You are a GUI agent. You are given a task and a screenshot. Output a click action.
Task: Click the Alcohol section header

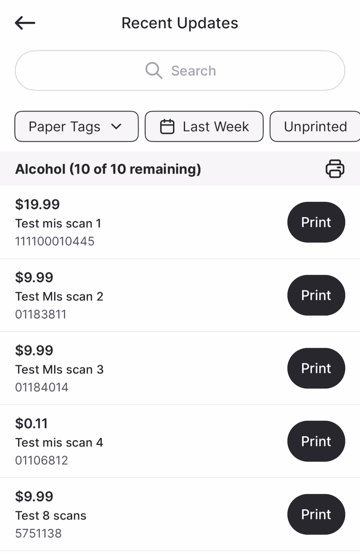pyautogui.click(x=180, y=169)
